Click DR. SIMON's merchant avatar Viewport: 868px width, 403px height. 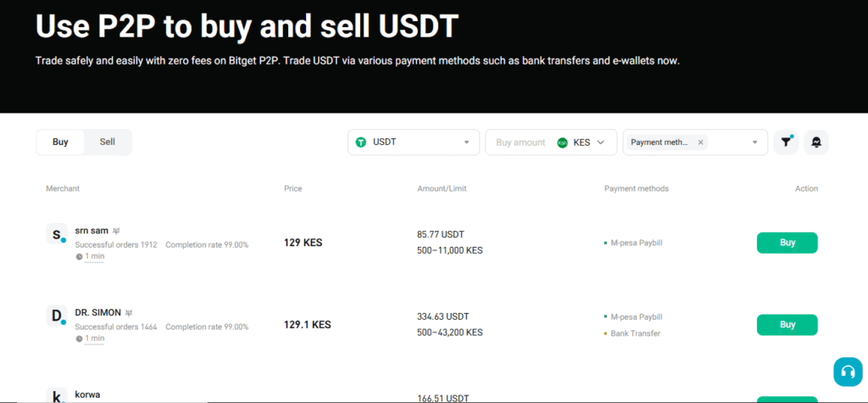coord(56,316)
